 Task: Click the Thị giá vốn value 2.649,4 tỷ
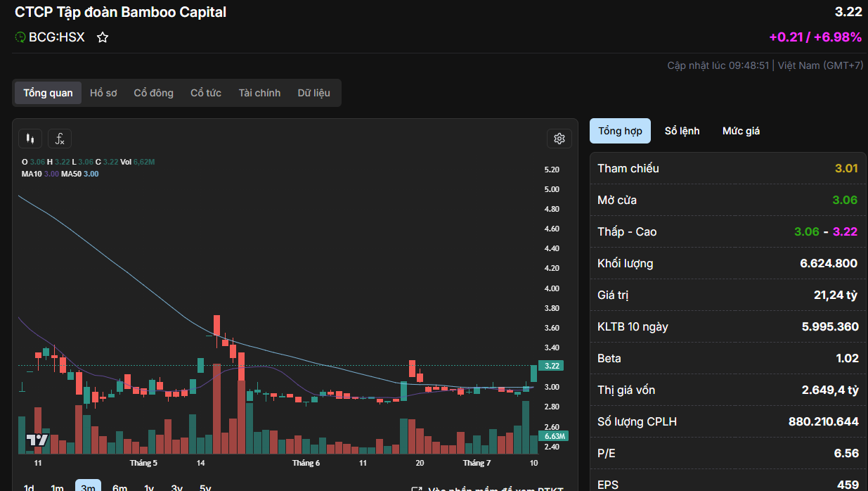pyautogui.click(x=830, y=390)
